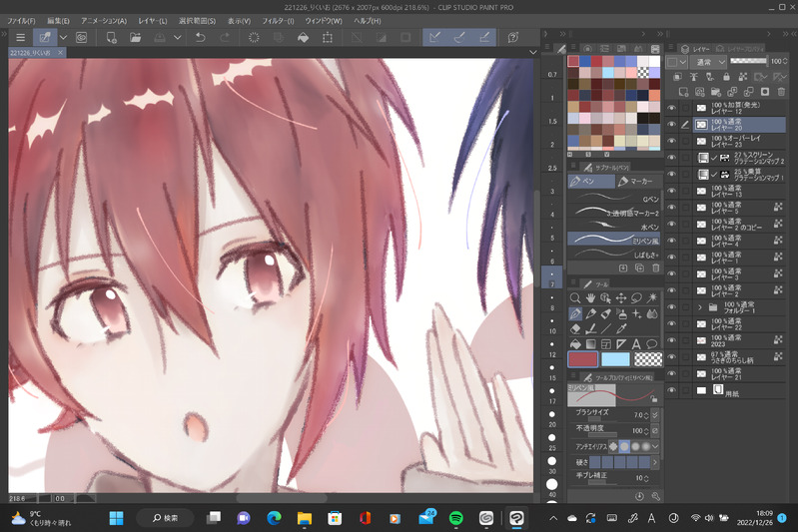Hide フォルダー 1 with its eye icon
This screenshot has width=798, height=532.
point(671,307)
